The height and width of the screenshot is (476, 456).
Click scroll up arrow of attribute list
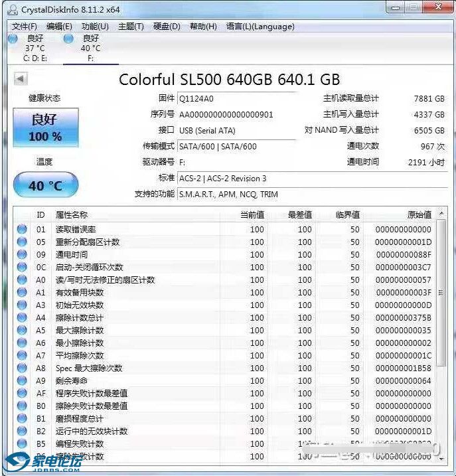[441, 214]
